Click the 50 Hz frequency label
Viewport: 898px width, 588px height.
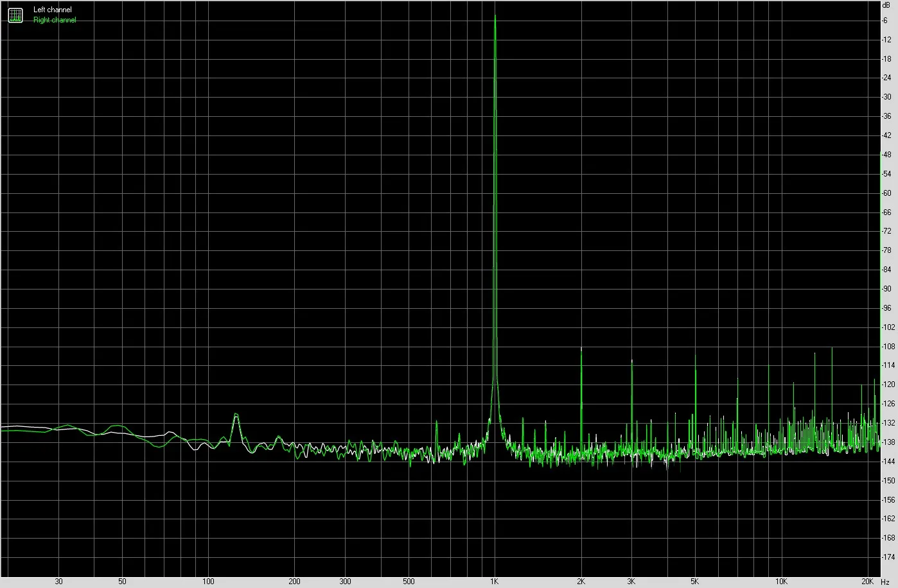(122, 582)
